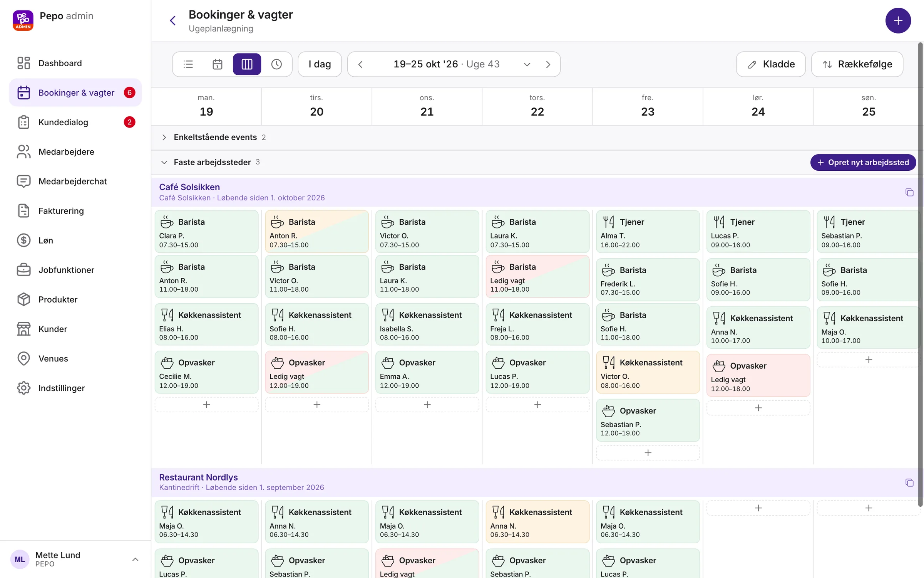
Task: Go to next week arrow
Action: (548, 64)
